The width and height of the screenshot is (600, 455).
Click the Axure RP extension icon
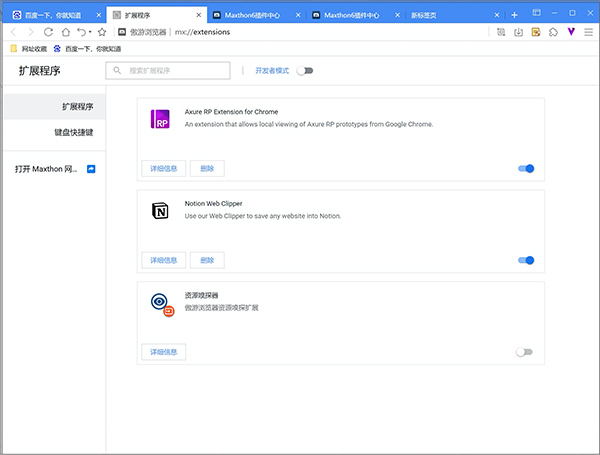[160, 119]
